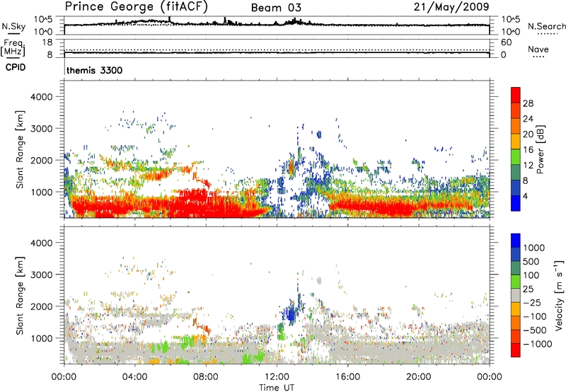566x392 pixels.
Task: Click the '4000' tick on the power panel
Action: point(42,97)
